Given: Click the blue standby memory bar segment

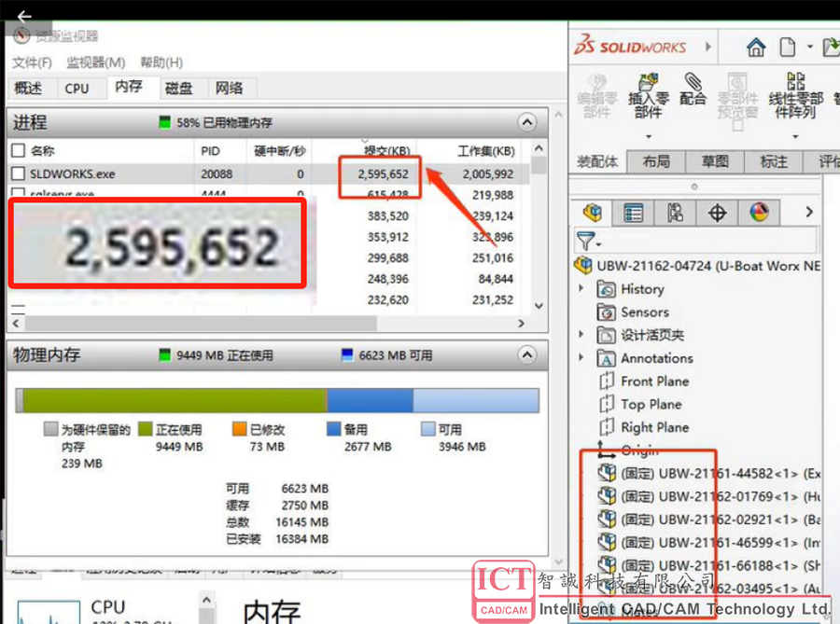Looking at the screenshot, I should 371,401.
